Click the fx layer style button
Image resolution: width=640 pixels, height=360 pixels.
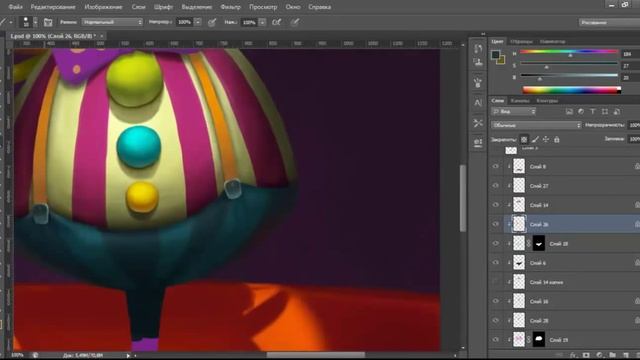(x=573, y=355)
